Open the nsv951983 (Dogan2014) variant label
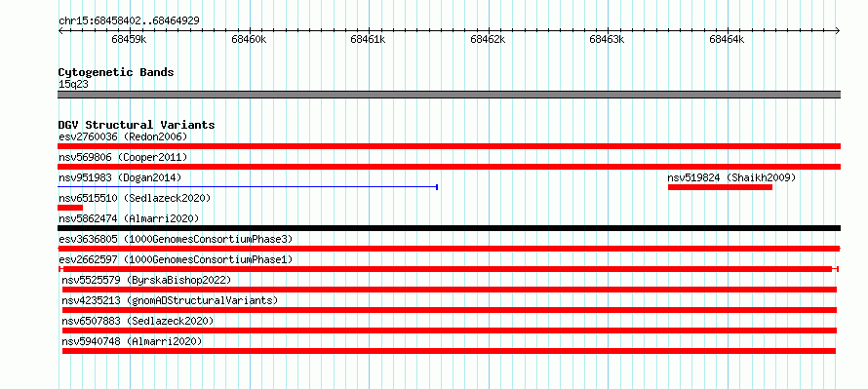Screen dimensions: 868x389 120,177
